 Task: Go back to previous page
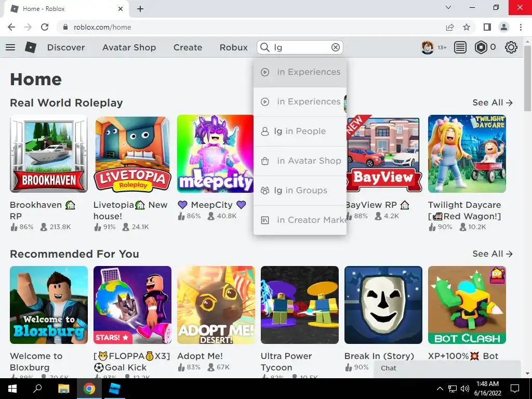11,27
